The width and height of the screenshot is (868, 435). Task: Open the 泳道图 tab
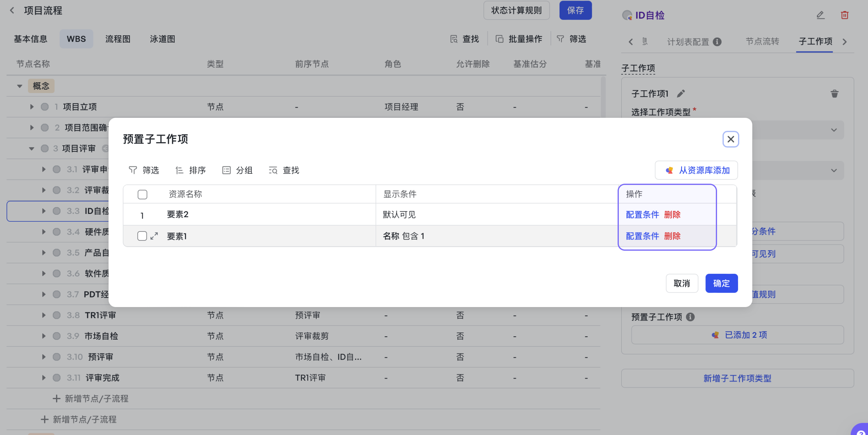coord(162,39)
